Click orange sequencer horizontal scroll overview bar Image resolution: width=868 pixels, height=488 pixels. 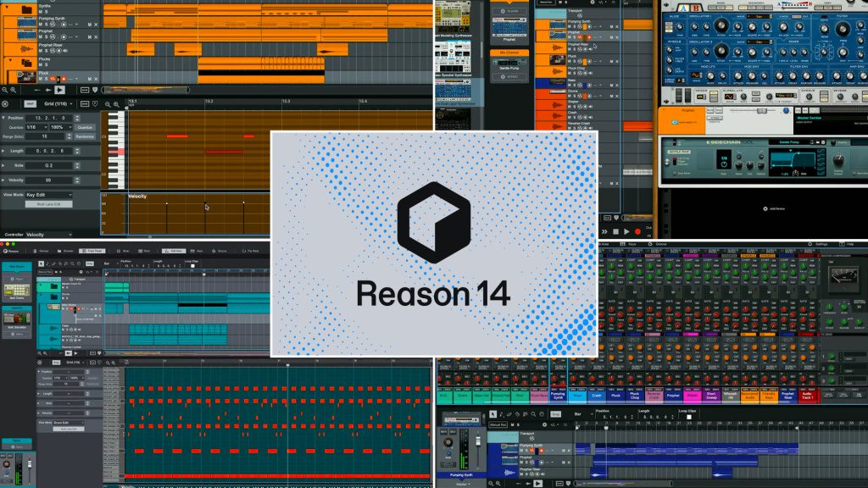(146, 90)
